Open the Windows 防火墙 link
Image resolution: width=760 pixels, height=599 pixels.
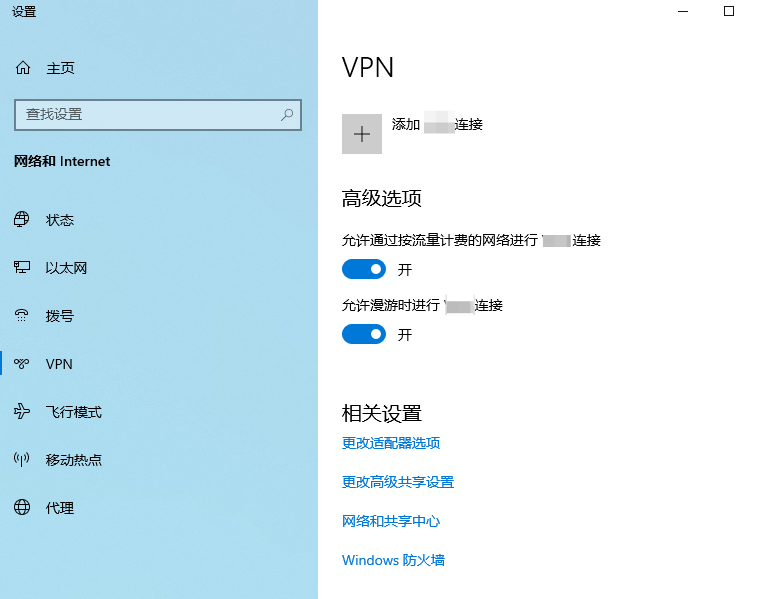click(393, 560)
